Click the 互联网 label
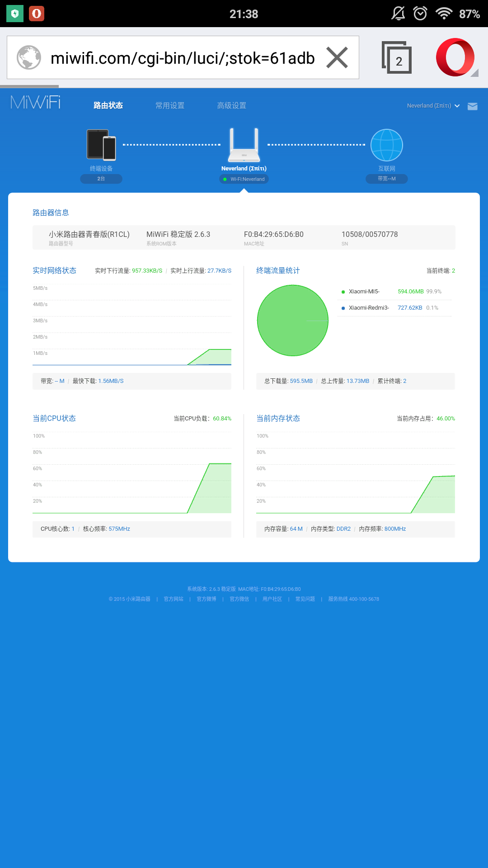Screen dimensions: 488x868 point(387,169)
